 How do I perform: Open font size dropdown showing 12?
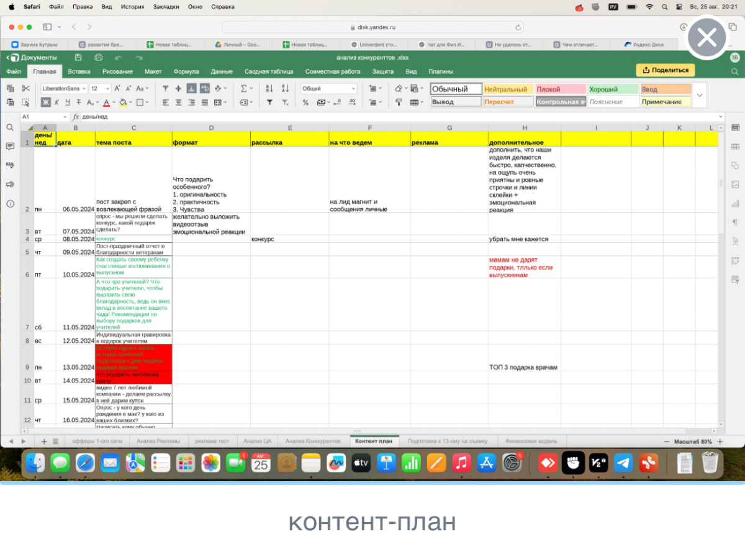pos(107,88)
